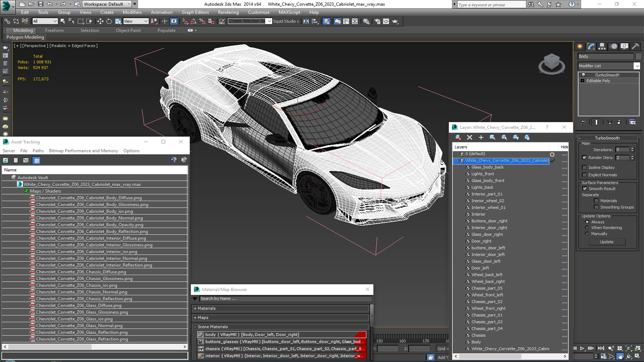Choose the Rectangular Selection Region tool

click(x=80, y=21)
